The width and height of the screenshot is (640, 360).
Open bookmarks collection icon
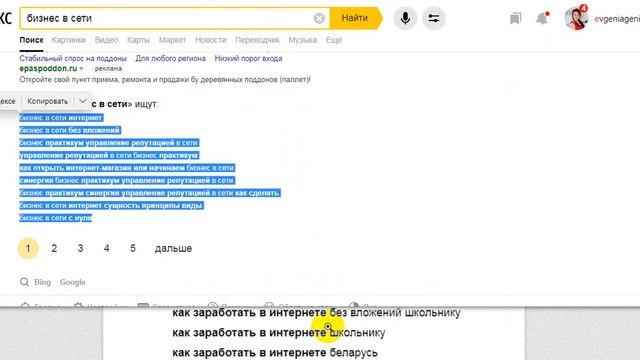(516, 18)
